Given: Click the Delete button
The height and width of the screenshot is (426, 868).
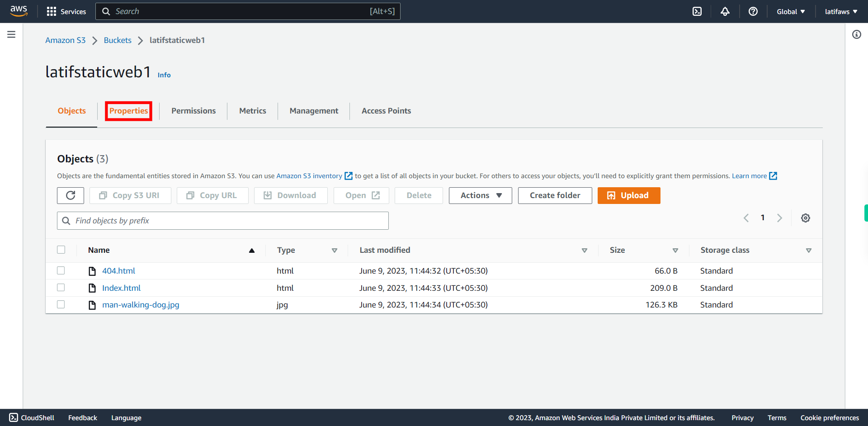Looking at the screenshot, I should (419, 195).
